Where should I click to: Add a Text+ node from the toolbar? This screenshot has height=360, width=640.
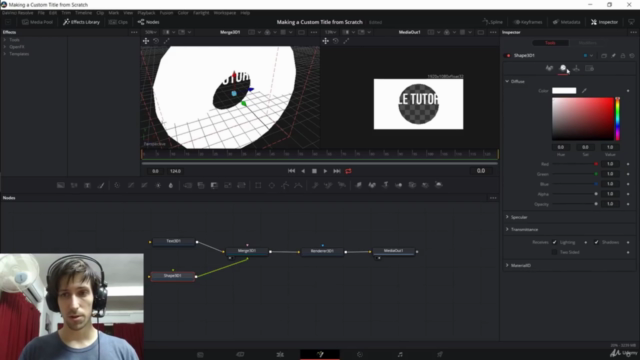87,185
